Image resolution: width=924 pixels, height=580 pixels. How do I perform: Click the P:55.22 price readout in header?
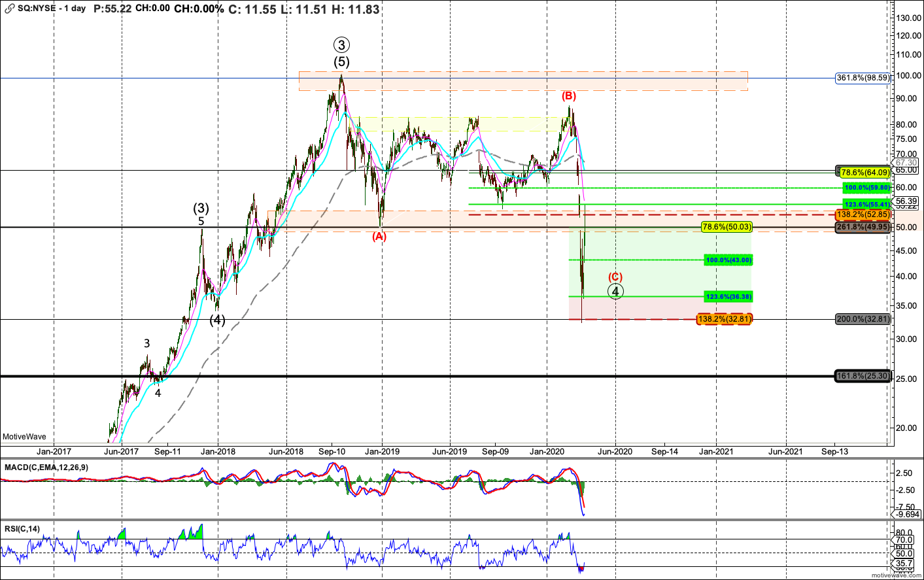(112, 9)
